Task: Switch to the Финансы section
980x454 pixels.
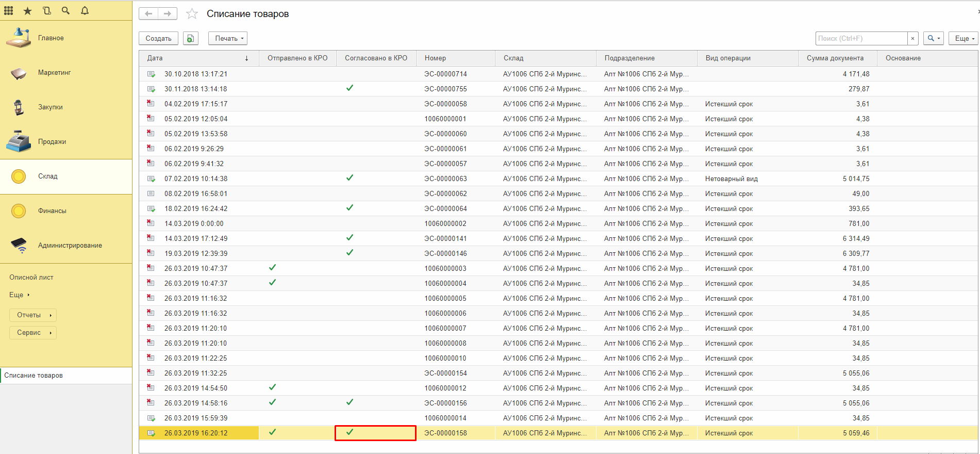Action: 52,210
